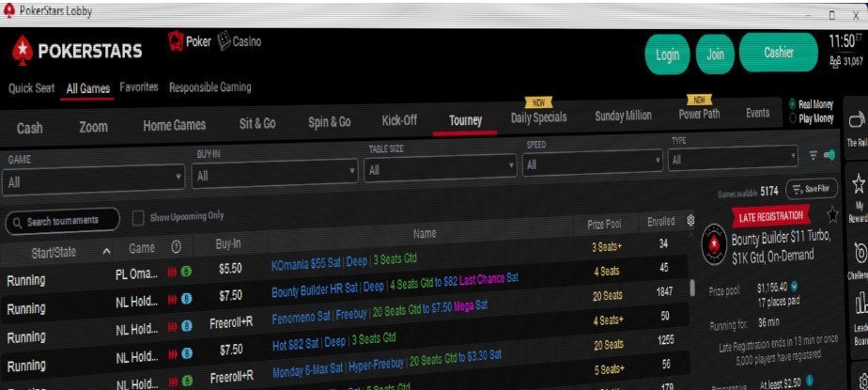Screen dimensions: 868x390
Task: Open Daily Specials tab
Action: click(x=538, y=117)
